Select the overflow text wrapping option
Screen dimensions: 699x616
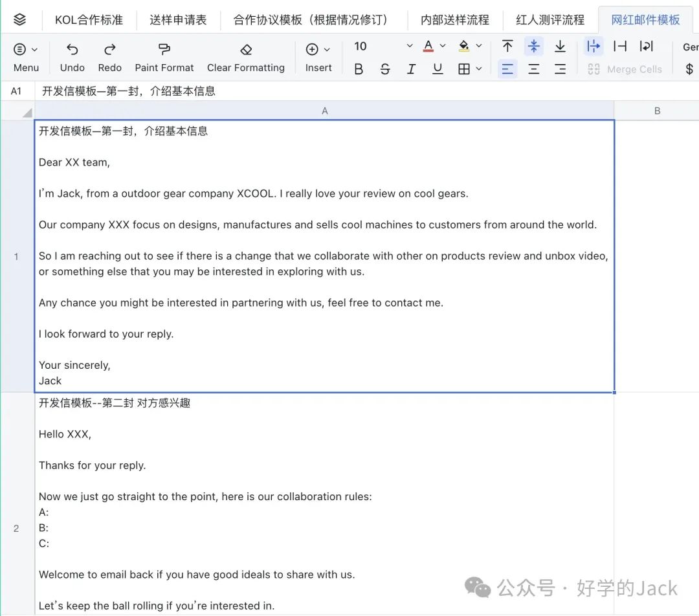pos(594,46)
